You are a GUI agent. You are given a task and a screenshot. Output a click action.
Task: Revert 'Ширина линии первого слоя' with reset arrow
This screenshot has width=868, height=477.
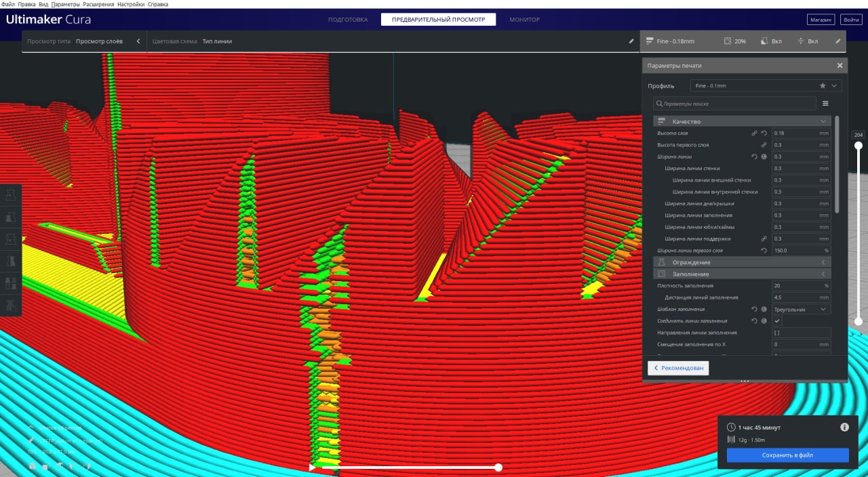point(764,251)
